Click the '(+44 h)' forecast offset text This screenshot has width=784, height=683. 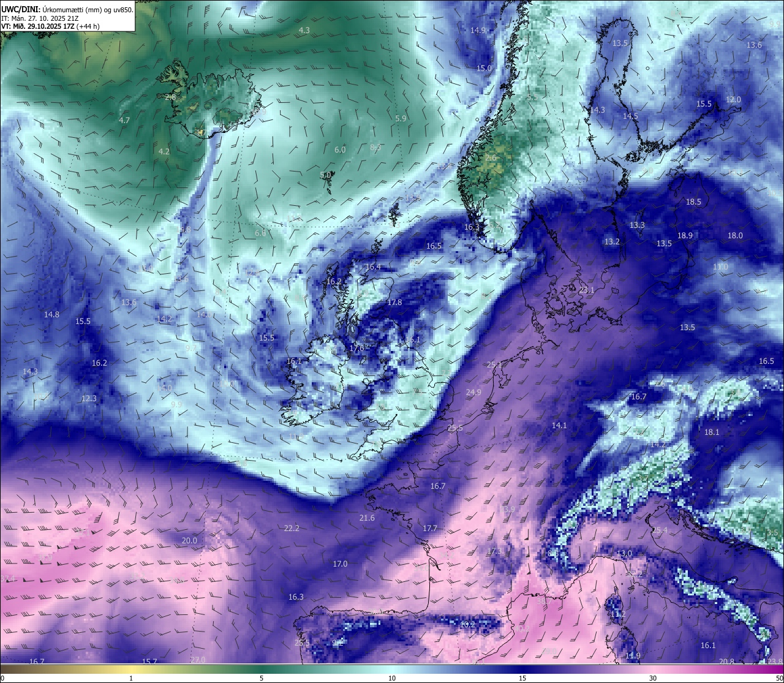coord(88,26)
